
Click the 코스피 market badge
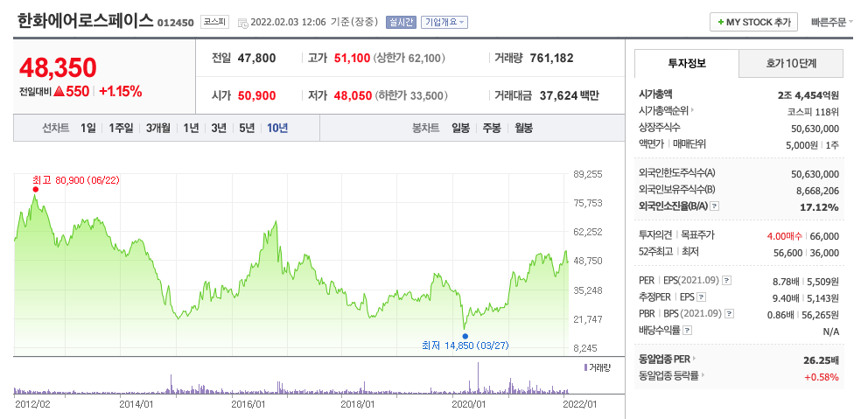click(x=215, y=22)
